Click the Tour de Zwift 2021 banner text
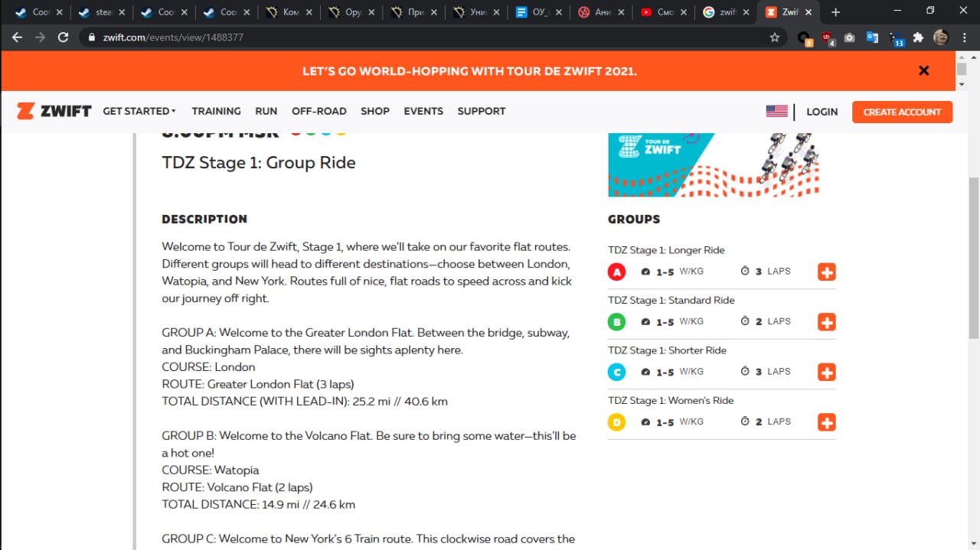The width and height of the screenshot is (980, 550). [469, 71]
